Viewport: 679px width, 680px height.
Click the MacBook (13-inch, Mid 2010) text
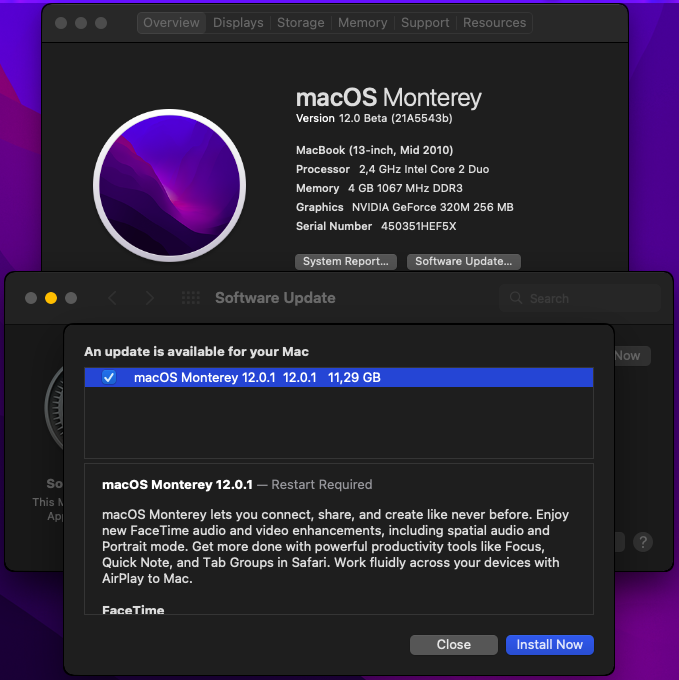click(374, 150)
